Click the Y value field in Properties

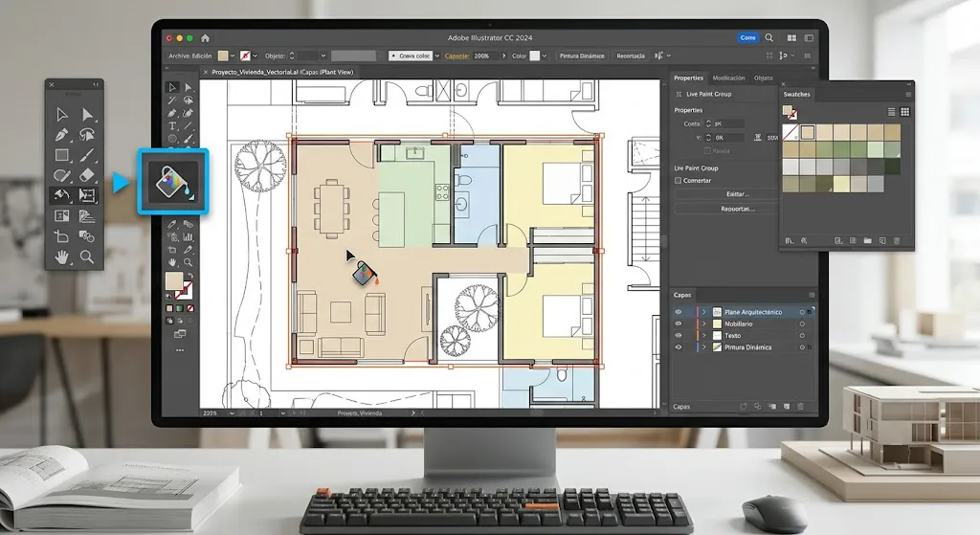[x=728, y=138]
